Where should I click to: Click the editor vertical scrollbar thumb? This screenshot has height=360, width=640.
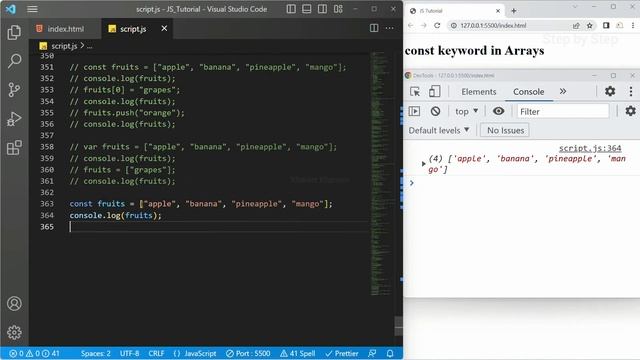click(x=398, y=326)
